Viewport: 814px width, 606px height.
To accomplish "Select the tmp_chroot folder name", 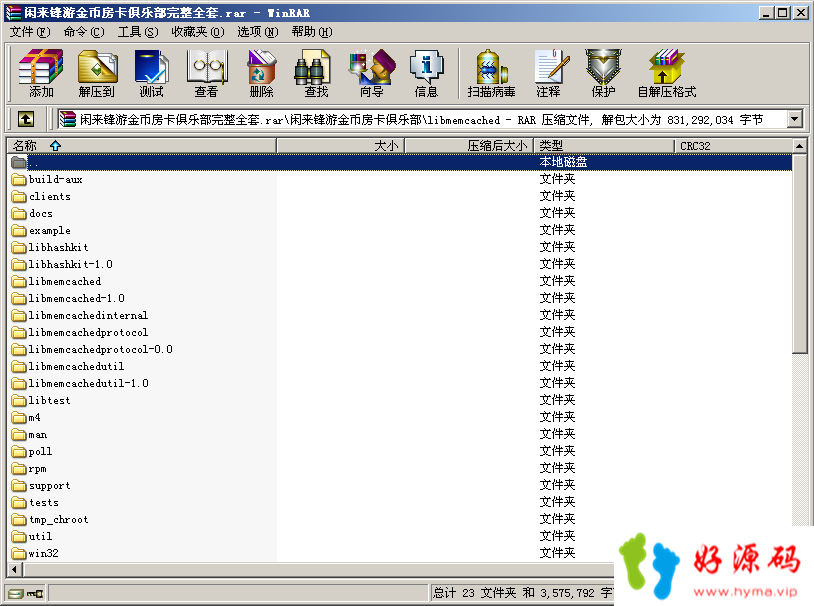I will click(x=59, y=520).
